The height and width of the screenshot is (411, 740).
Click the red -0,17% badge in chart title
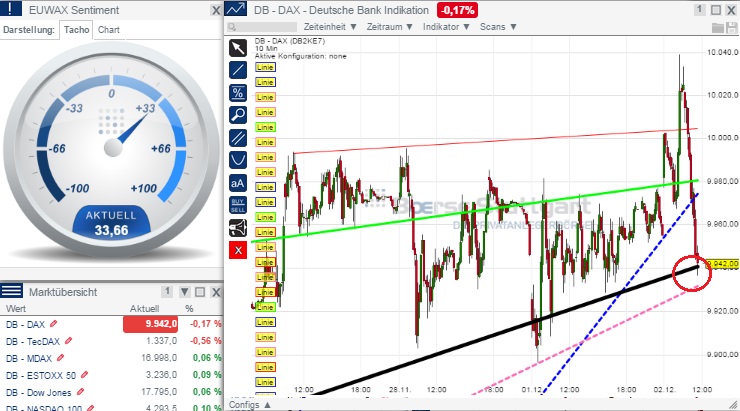click(x=457, y=10)
